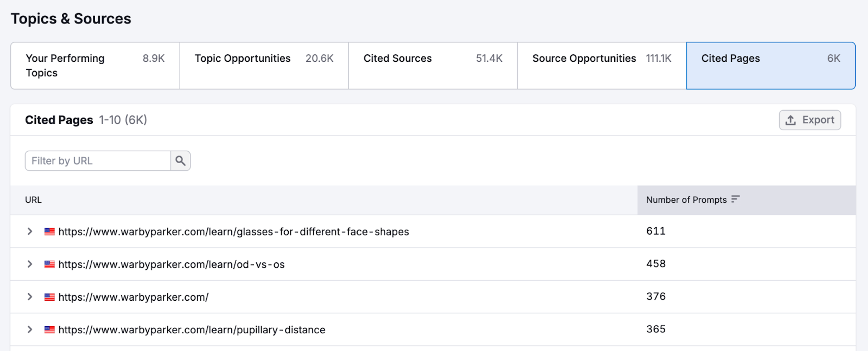The height and width of the screenshot is (351, 868).
Task: Select the Cited Sources tab
Action: (433, 66)
